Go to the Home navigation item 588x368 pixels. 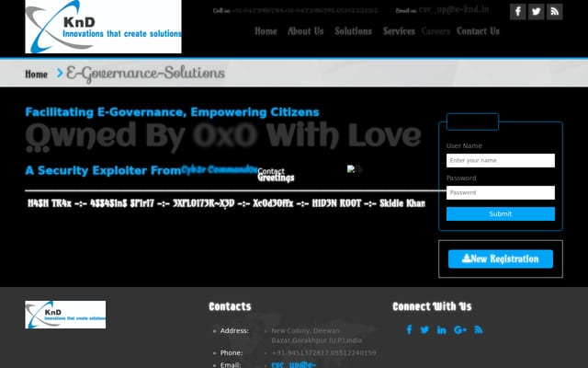[266, 31]
